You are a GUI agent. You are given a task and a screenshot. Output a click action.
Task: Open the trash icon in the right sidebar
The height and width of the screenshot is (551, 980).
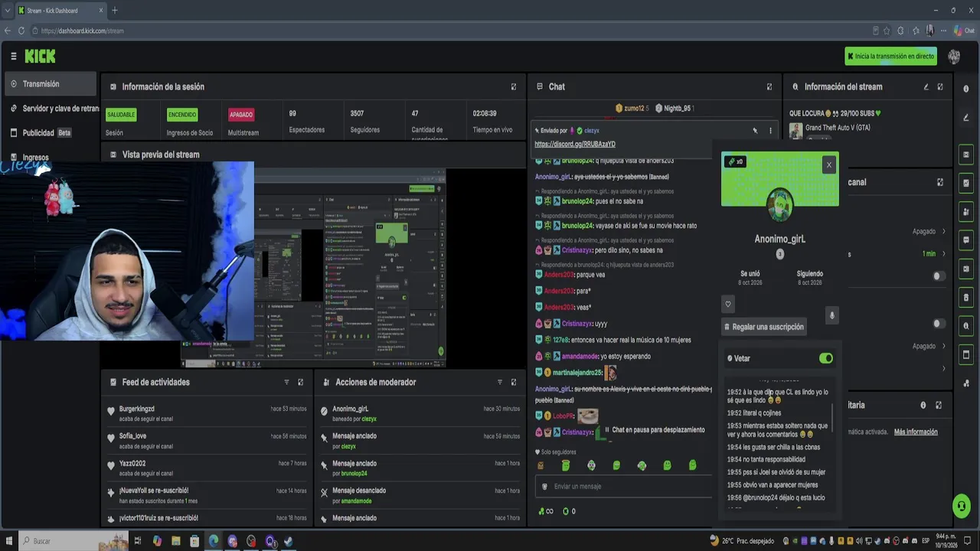point(966,298)
